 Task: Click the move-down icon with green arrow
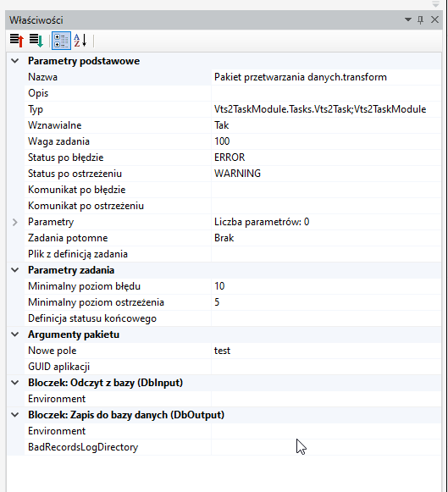pos(36,41)
